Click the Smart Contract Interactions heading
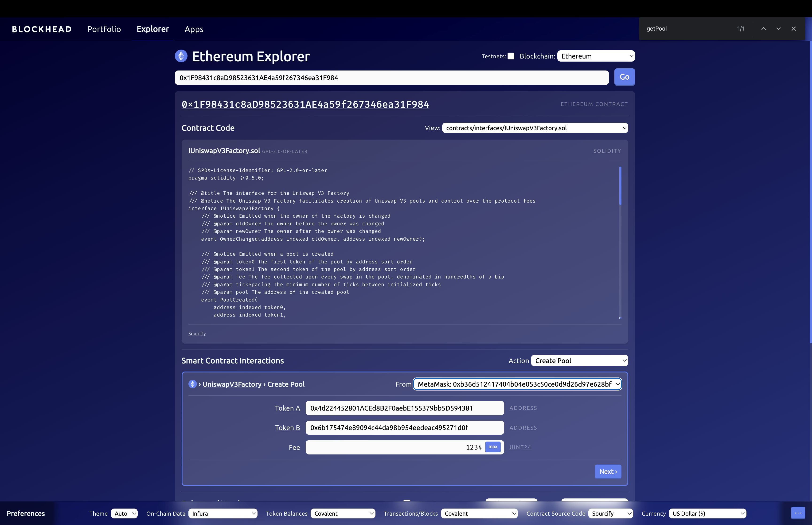 click(233, 361)
